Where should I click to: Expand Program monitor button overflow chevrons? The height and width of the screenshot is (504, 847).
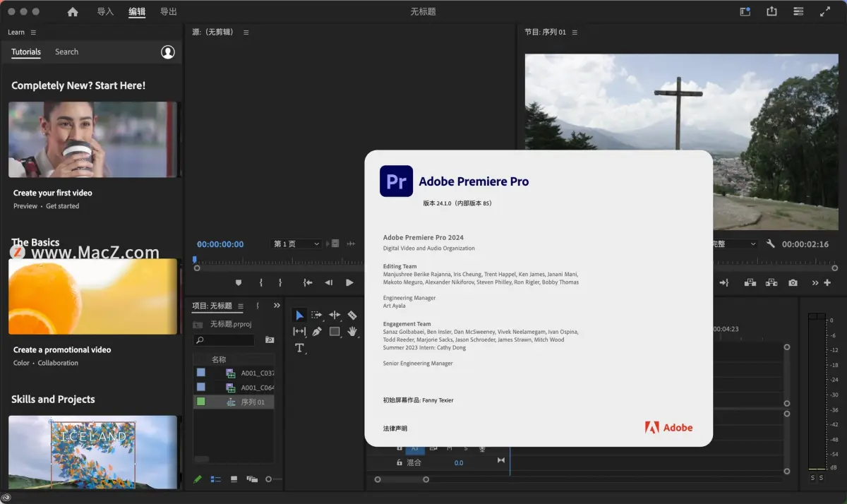pyautogui.click(x=815, y=282)
